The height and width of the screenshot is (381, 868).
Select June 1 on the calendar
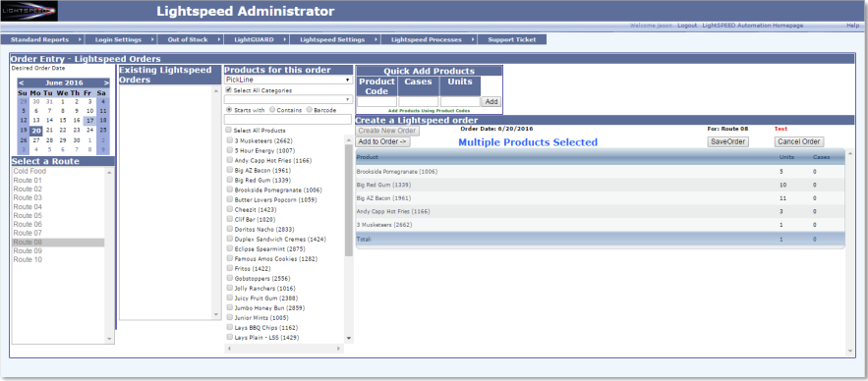pyautogui.click(x=63, y=102)
